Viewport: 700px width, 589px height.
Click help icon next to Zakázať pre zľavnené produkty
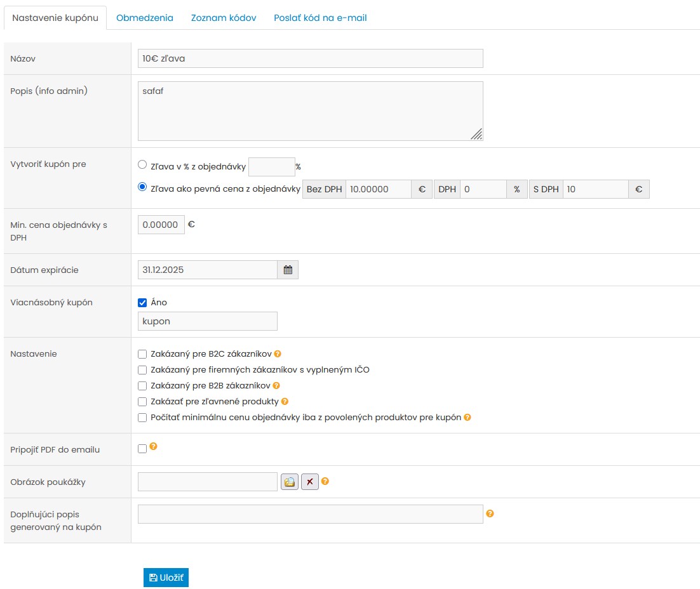(285, 401)
